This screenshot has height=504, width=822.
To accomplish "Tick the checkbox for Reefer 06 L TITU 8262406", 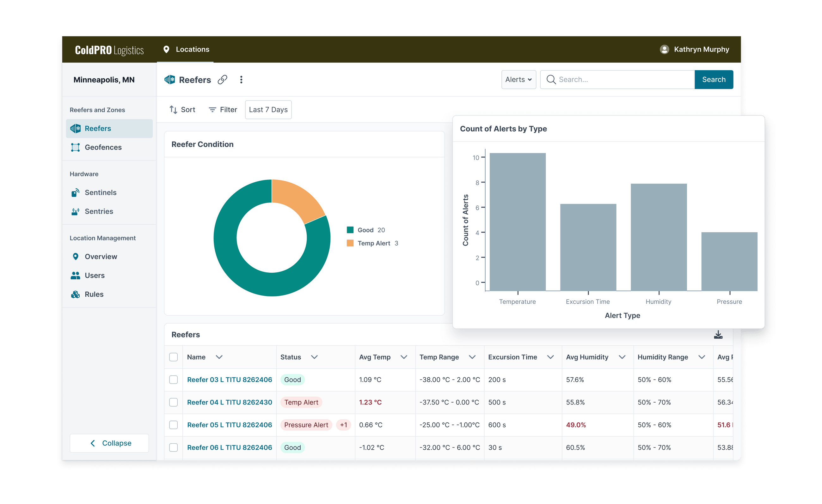I will point(174,447).
